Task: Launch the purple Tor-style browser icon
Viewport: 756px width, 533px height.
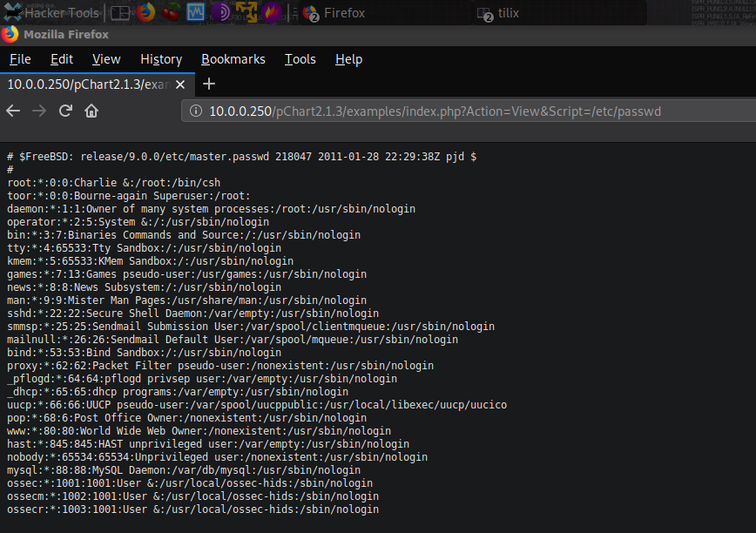Action: click(x=221, y=13)
